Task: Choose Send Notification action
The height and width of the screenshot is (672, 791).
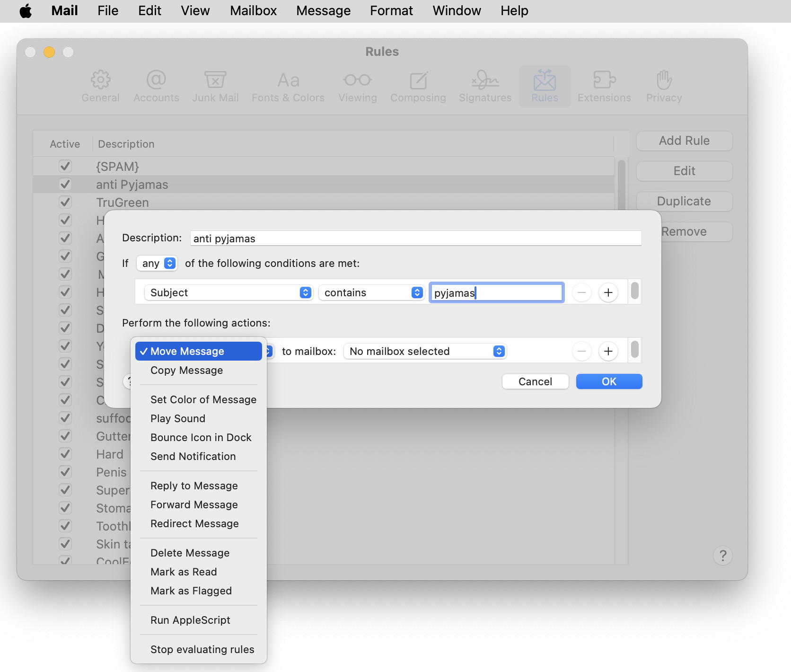Action: [x=199, y=456]
